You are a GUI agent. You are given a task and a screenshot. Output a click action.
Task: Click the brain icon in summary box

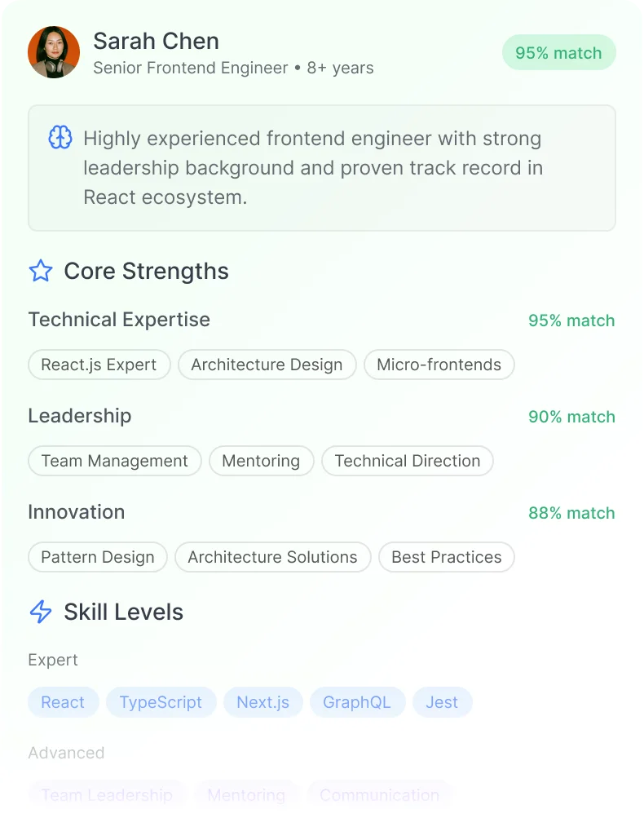60,137
